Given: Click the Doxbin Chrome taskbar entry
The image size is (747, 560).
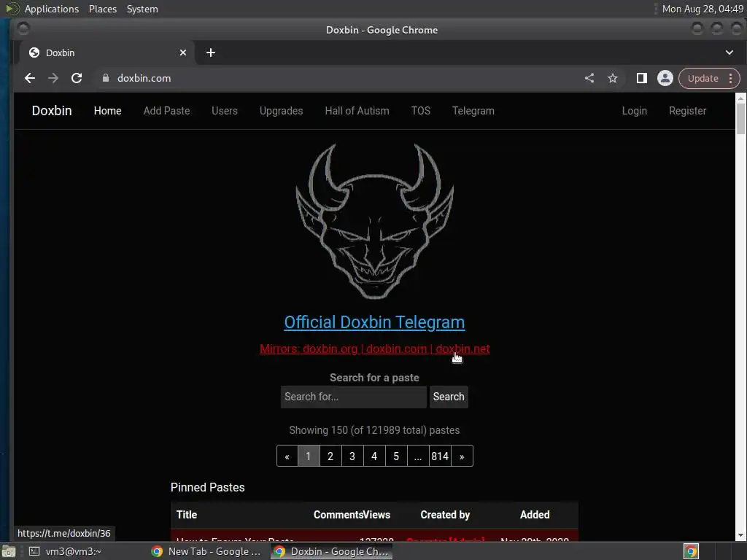Looking at the screenshot, I should tap(332, 551).
